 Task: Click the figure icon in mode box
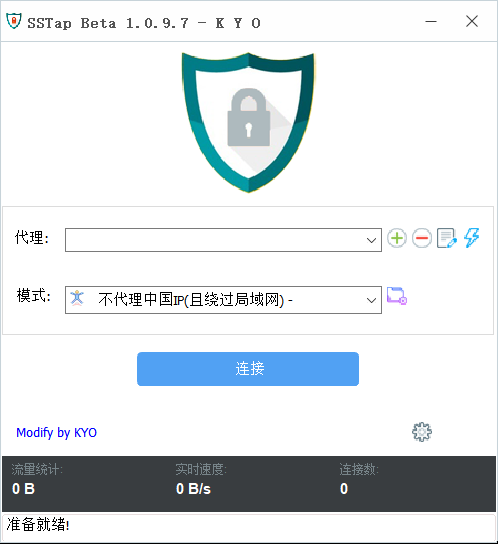point(77,298)
